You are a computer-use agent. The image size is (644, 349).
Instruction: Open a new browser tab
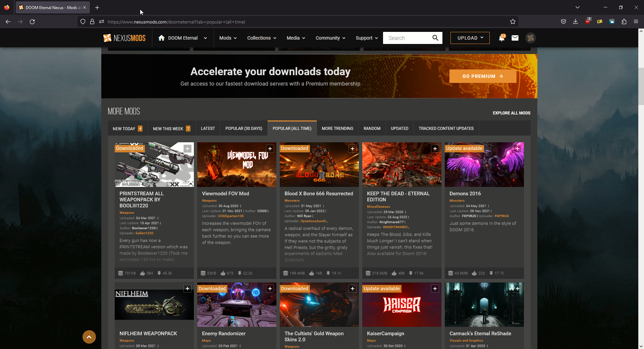[x=97, y=7]
